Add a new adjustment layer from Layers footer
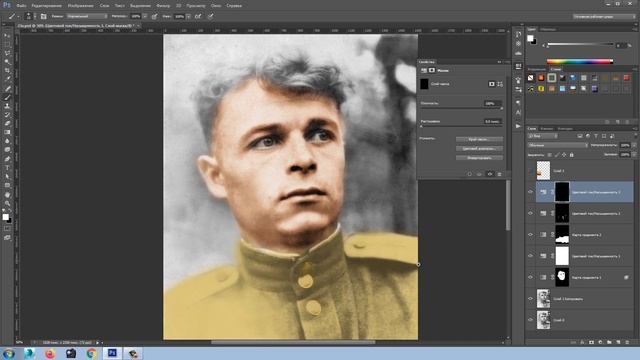 pos(600,342)
